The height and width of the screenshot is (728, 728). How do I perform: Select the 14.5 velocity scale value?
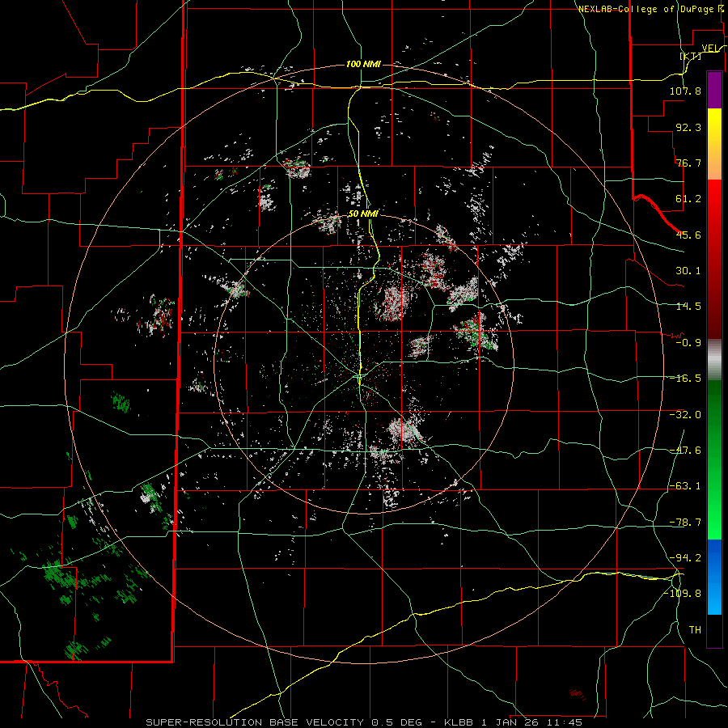(688, 307)
